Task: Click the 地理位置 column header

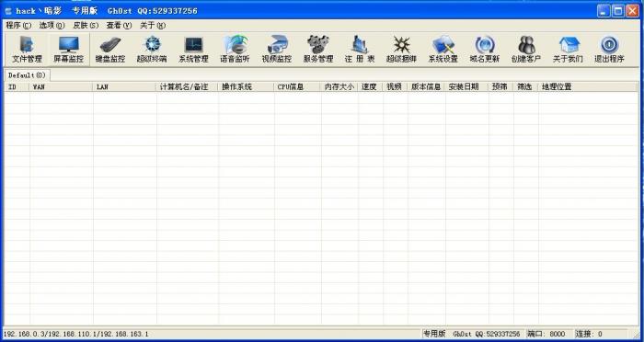Action: (x=588, y=87)
